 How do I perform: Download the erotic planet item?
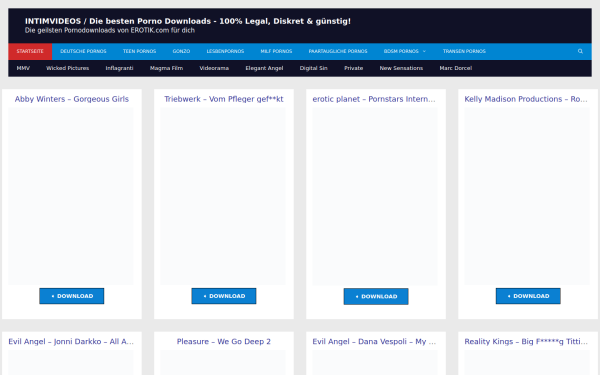point(376,297)
